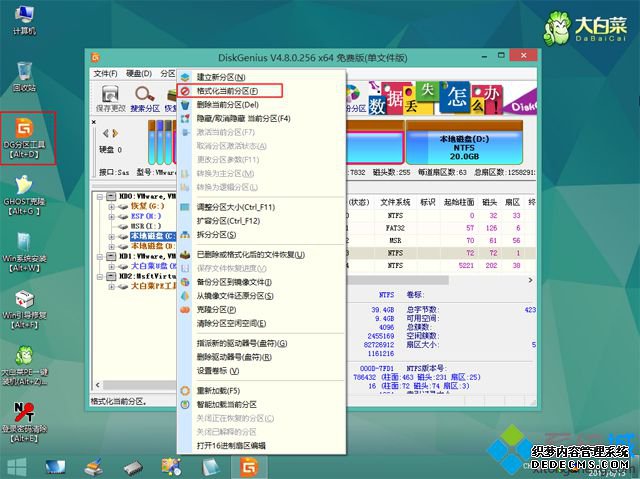Open the 文件(F) menu

coord(105,73)
